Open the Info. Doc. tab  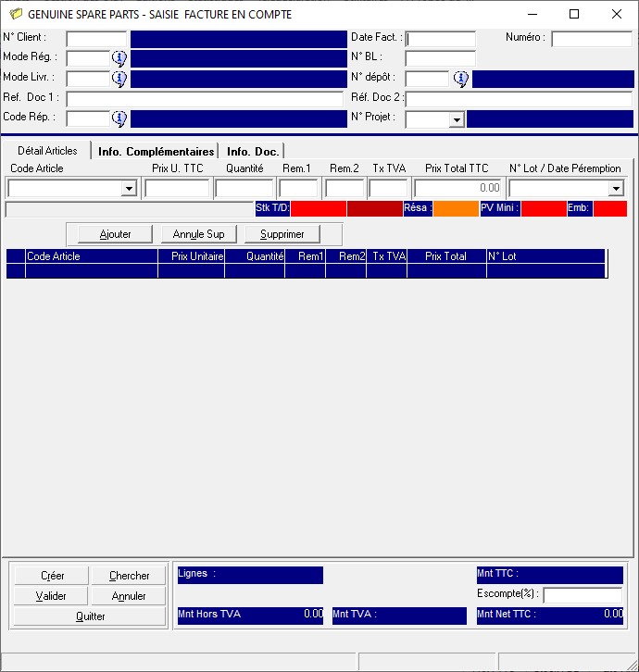coord(253,151)
